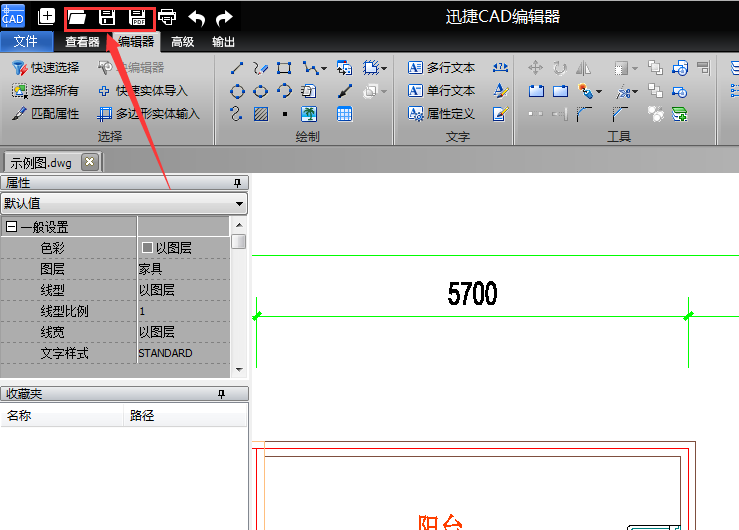739x530 pixels.
Task: Select the Rectangle drawing tool
Action: [284, 68]
